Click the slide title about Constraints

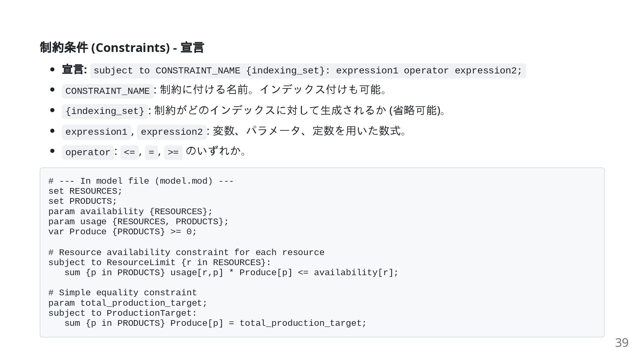click(122, 48)
